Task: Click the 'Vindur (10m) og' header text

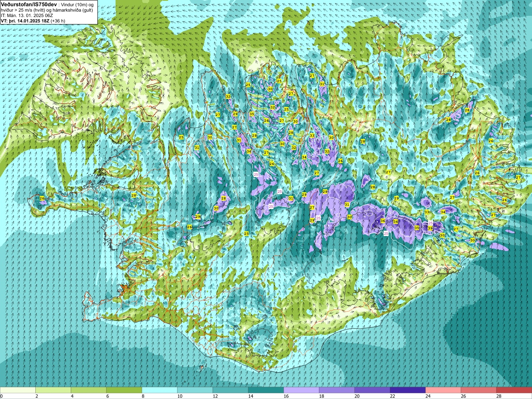Action: tap(77, 4)
